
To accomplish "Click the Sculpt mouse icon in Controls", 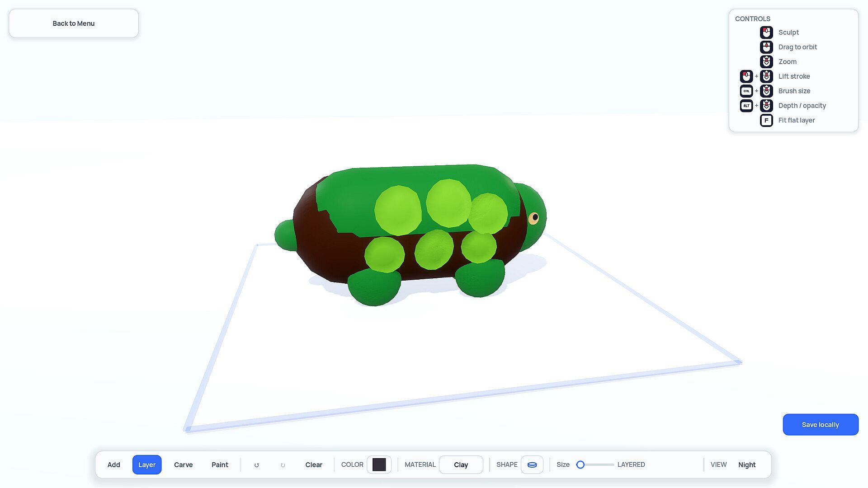I will point(766,33).
